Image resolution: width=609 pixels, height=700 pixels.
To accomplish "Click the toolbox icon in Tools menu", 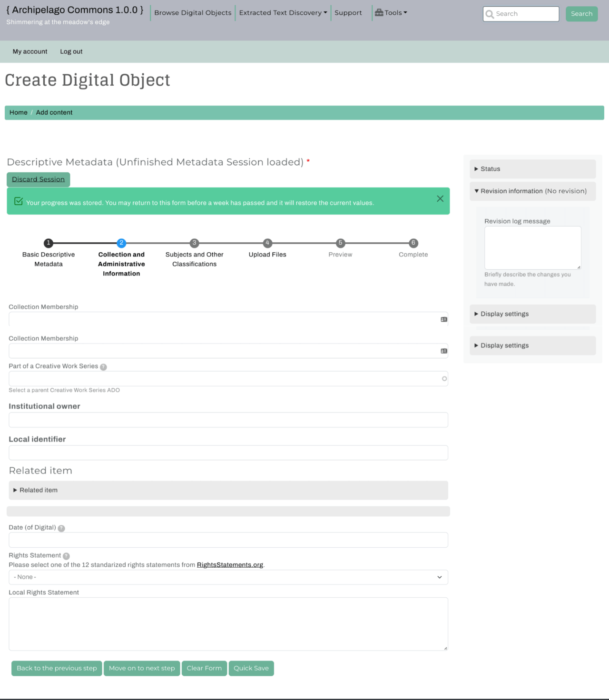I will coord(379,13).
